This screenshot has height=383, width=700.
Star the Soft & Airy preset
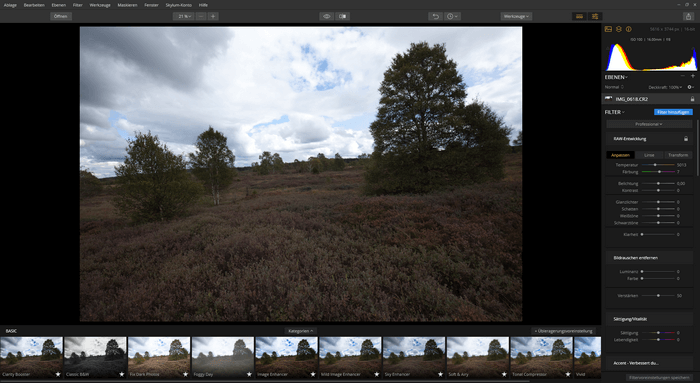click(504, 375)
